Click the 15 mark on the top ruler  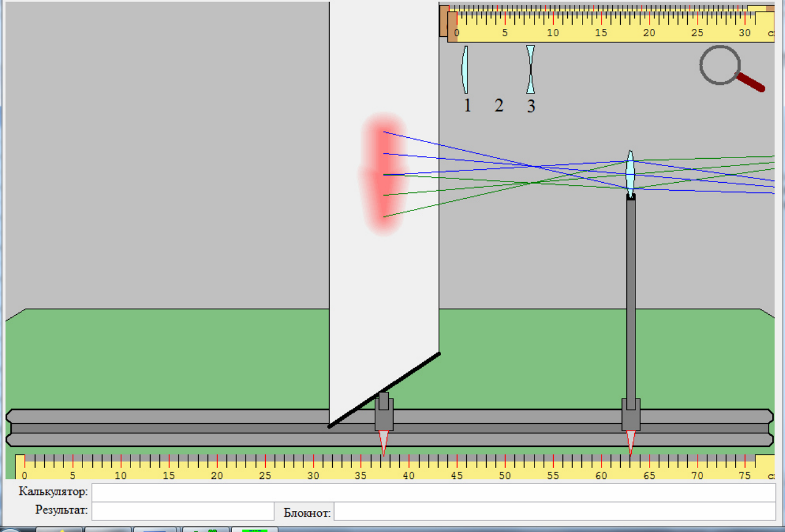coord(601,33)
